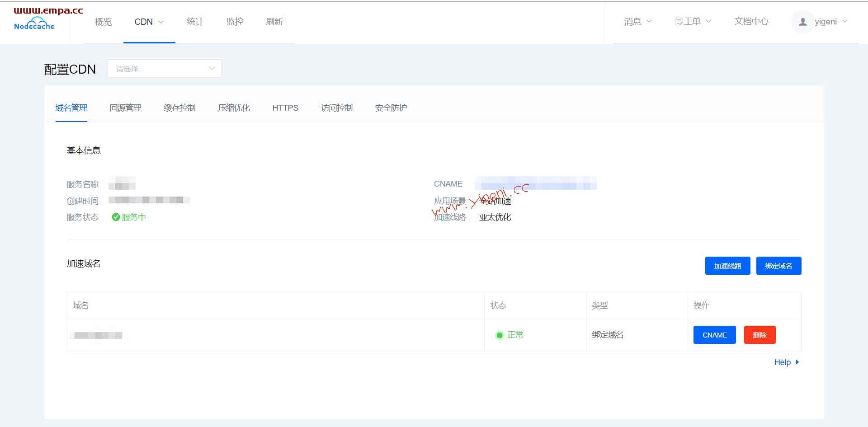
Task: Open the Help link
Action: (783, 362)
